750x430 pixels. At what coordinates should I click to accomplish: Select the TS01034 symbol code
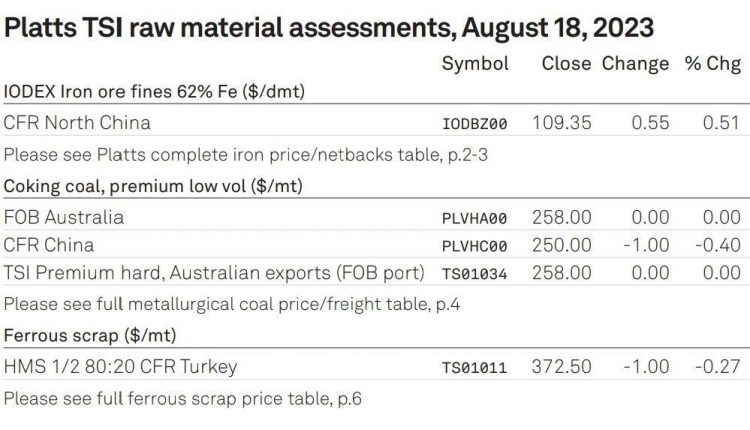tap(474, 274)
